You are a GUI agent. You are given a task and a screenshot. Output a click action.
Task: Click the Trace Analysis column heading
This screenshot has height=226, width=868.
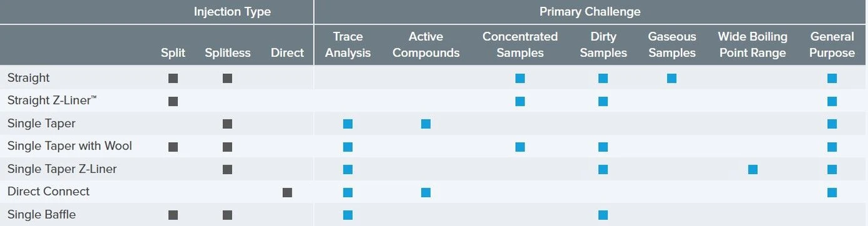348,44
